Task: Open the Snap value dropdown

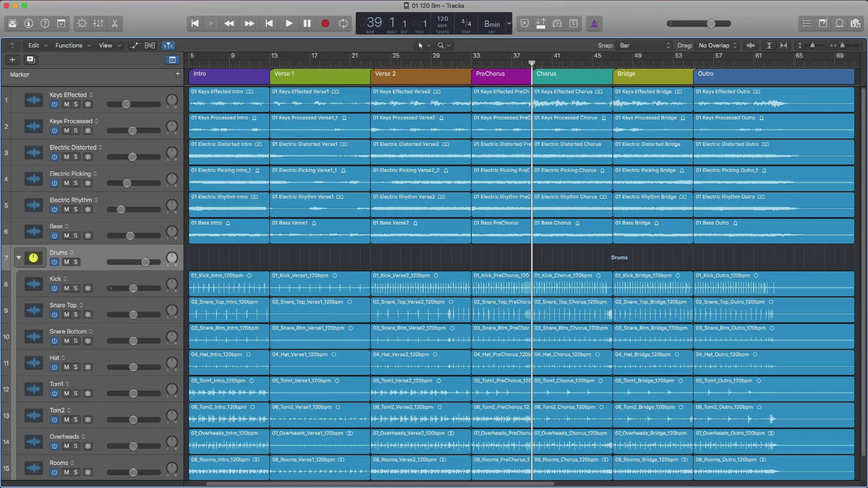Action: [645, 46]
